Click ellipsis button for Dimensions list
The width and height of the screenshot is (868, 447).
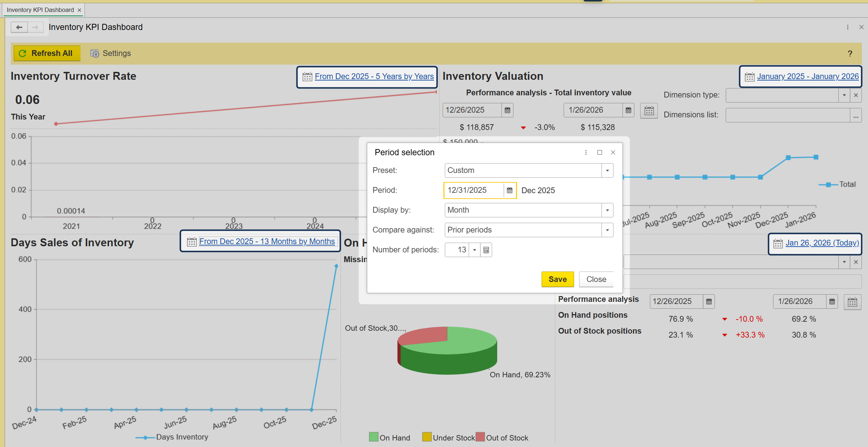coord(855,116)
